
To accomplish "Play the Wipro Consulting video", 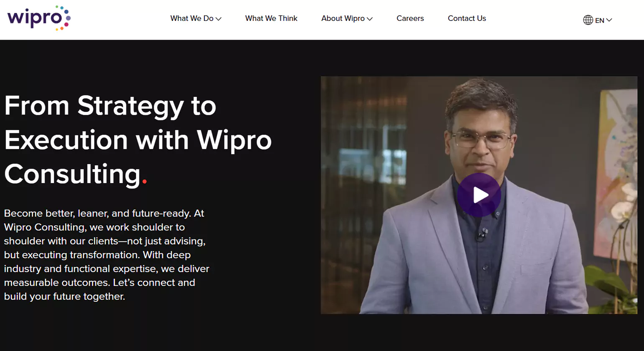I will (x=479, y=195).
